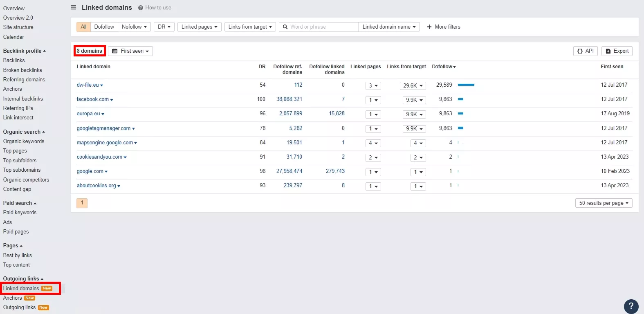Expand links from target dropdown for cookiesandyou.com
The height and width of the screenshot is (314, 644).
pos(418,157)
